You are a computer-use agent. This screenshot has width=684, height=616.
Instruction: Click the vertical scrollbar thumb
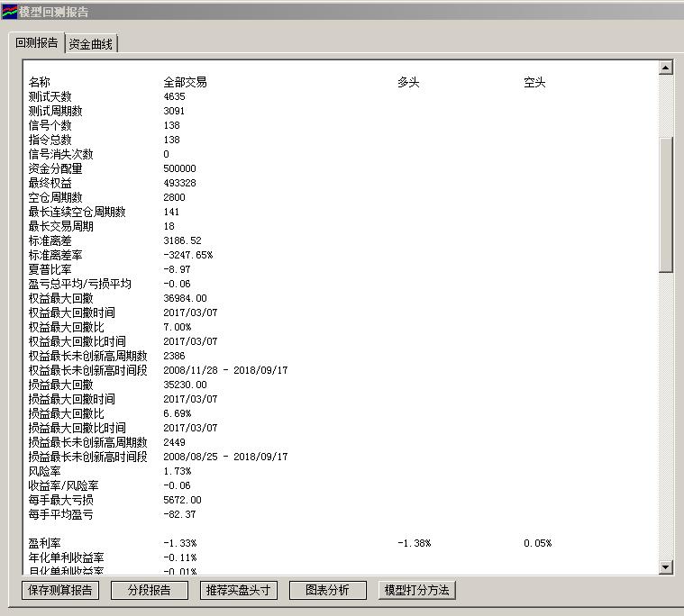click(x=666, y=203)
